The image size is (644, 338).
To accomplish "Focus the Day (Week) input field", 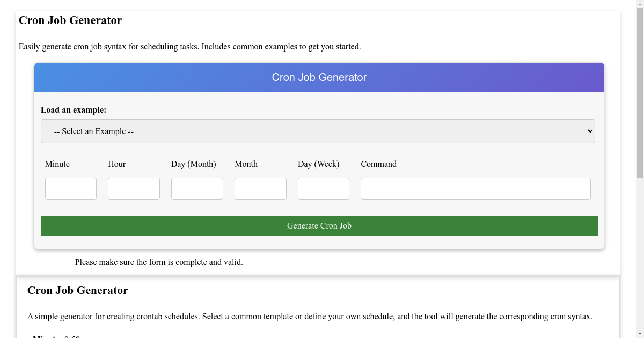I will click(x=323, y=188).
